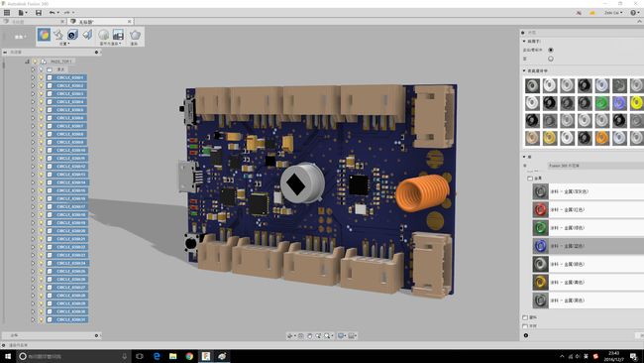Open comments panel options dot
The width and height of the screenshot is (644, 363).
pos(96,335)
